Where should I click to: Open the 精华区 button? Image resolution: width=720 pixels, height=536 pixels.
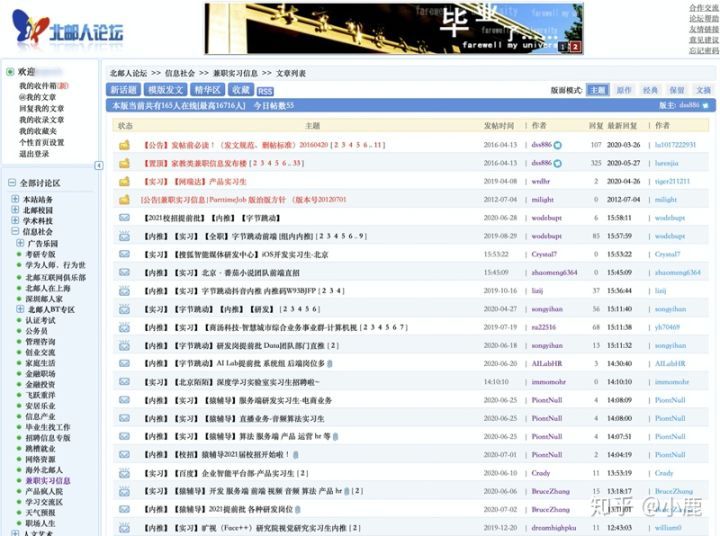(x=208, y=90)
